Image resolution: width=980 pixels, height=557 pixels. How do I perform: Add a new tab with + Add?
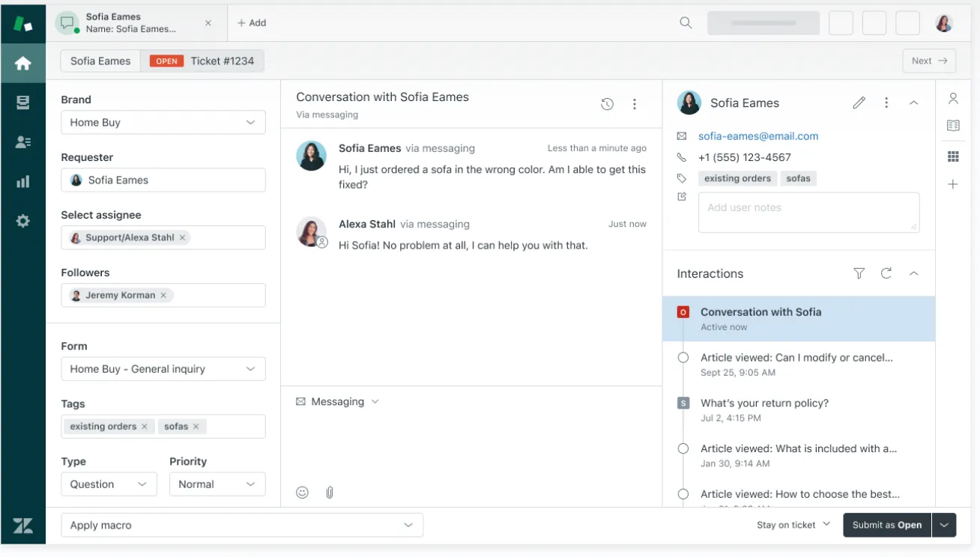pos(252,23)
